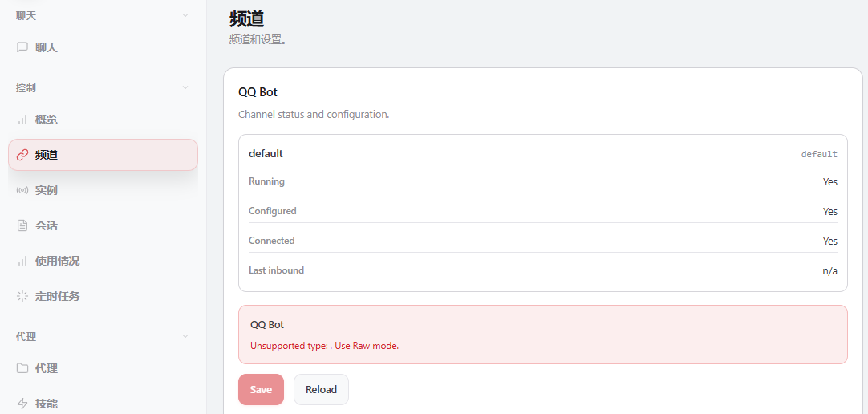Click the instances broadcast icon
Image resolution: width=868 pixels, height=414 pixels.
[x=22, y=190]
